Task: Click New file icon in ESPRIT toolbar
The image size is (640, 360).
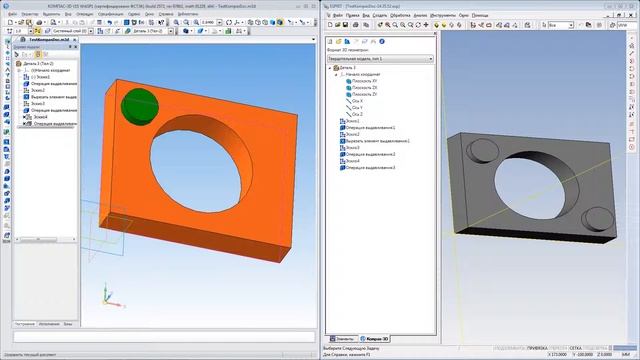Action: coord(330,25)
